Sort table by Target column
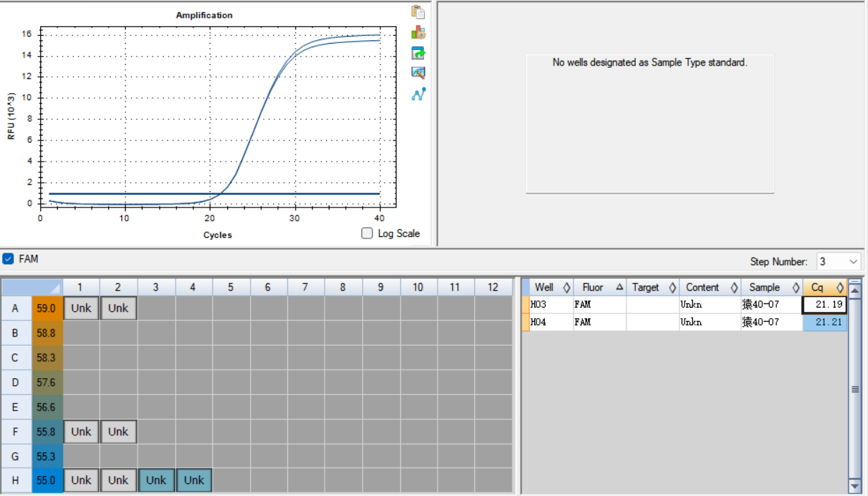Image resolution: width=868 pixels, height=496 pixels. 653,287
